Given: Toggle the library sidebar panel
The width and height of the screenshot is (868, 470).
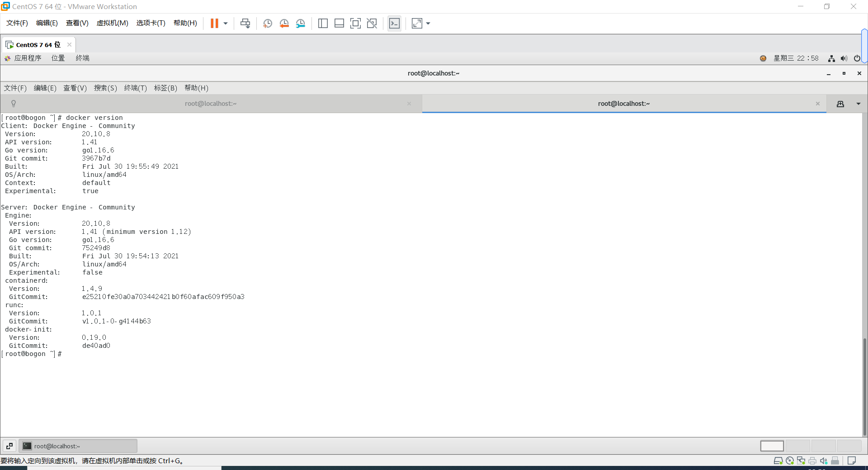Looking at the screenshot, I should 323,24.
